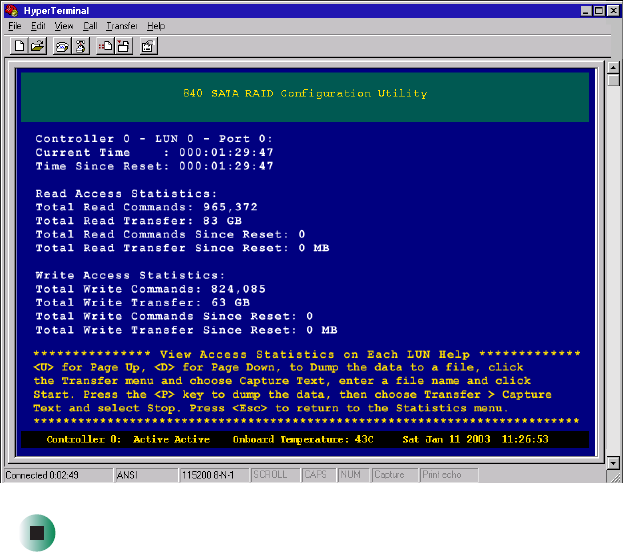Click the Receive file toolbar icon
The width and height of the screenshot is (623, 552).
point(124,46)
